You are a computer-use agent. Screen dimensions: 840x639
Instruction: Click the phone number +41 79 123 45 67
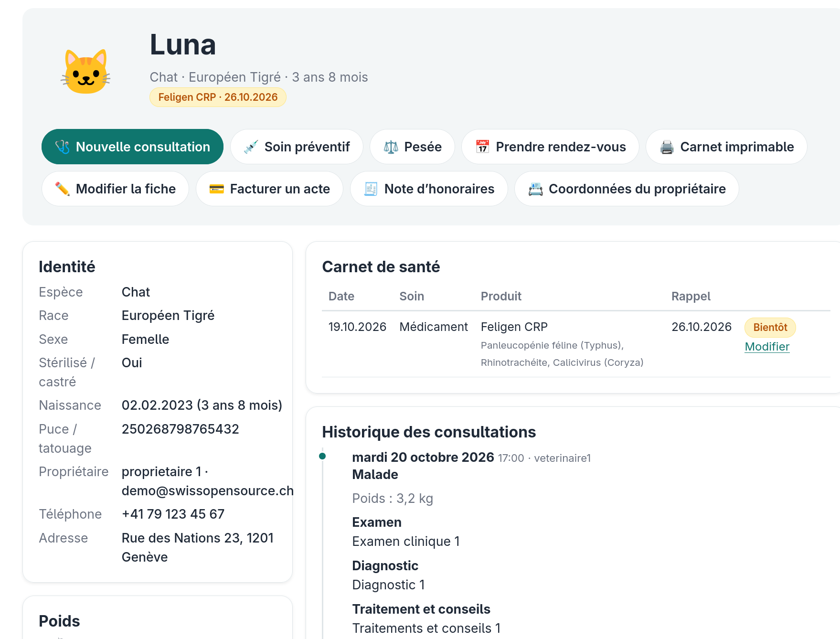(x=173, y=514)
